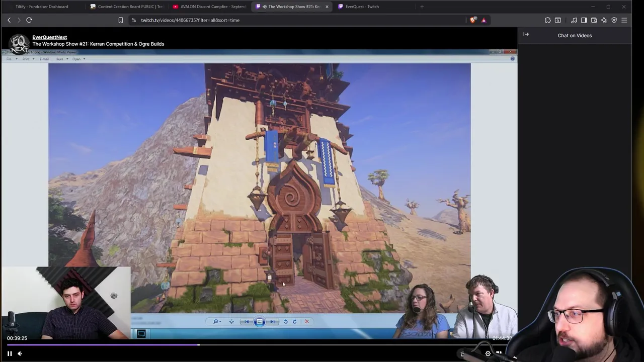Image resolution: width=644 pixels, height=362 pixels.
Task: Open the video player settings gear
Action: tap(488, 353)
